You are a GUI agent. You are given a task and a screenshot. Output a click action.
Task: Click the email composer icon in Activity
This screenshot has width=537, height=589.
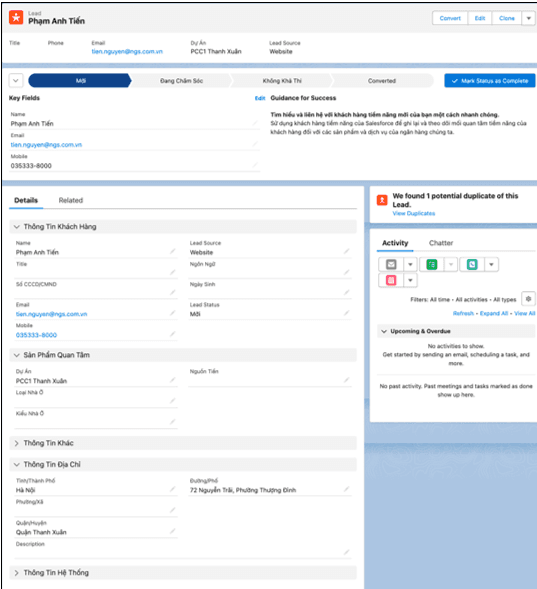coord(391,264)
